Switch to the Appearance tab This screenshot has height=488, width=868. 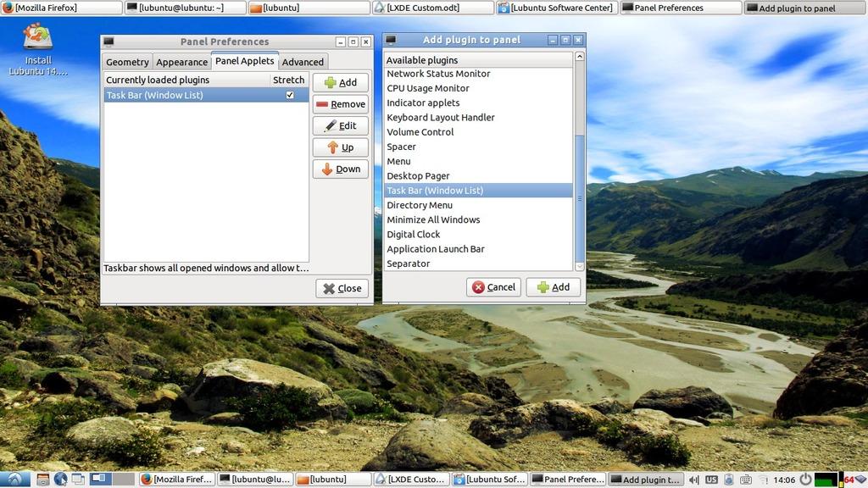click(x=181, y=61)
